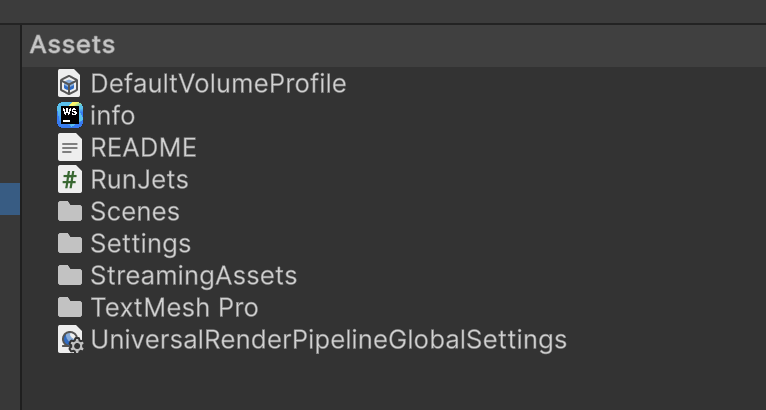Screen dimensions: 766x410
Task: Select the info file label
Action: pos(112,116)
